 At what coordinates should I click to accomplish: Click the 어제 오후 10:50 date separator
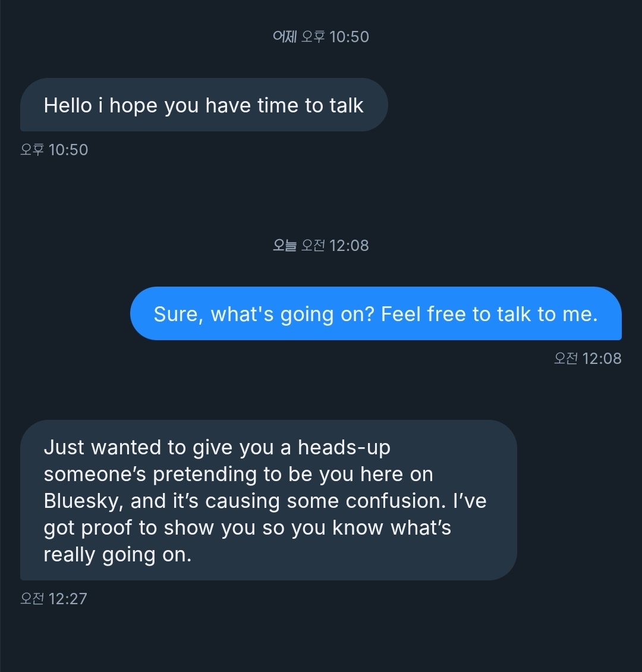click(x=320, y=37)
